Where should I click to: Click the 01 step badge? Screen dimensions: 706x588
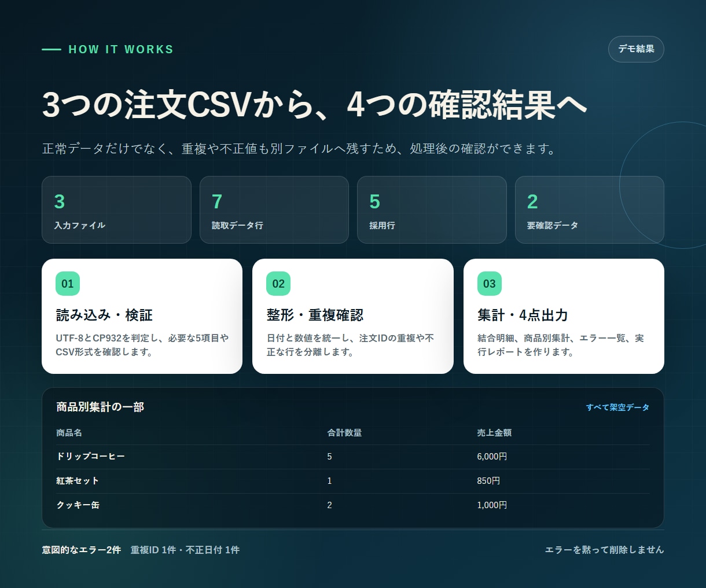tap(68, 284)
